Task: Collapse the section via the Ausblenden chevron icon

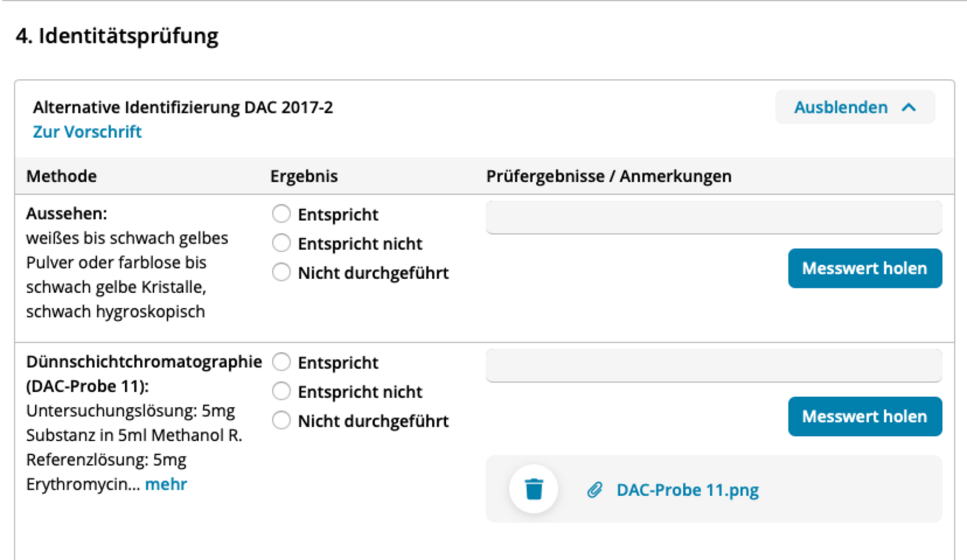Action: click(909, 107)
